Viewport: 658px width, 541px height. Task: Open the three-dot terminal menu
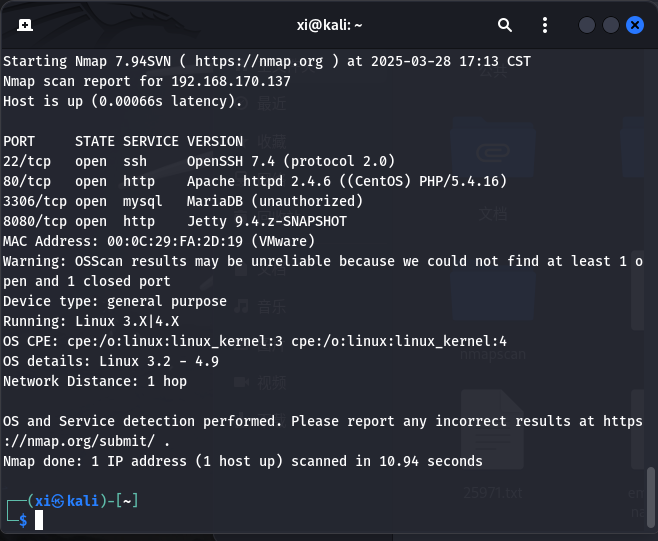tap(545, 25)
